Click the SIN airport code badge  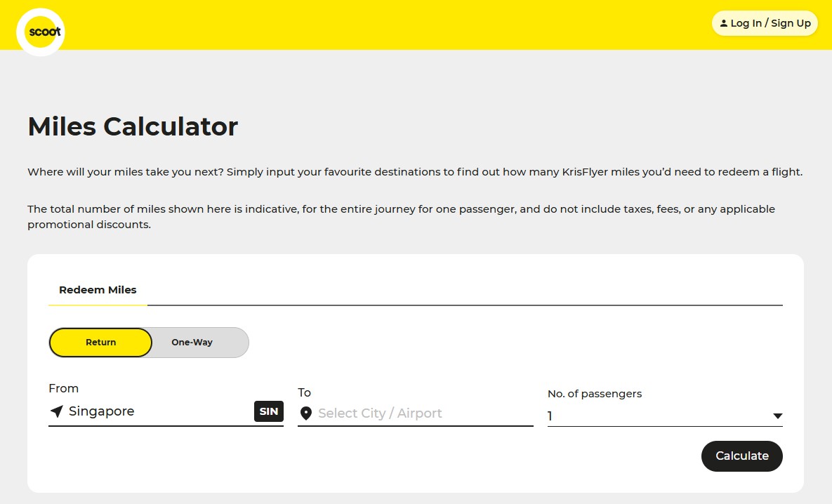point(268,411)
